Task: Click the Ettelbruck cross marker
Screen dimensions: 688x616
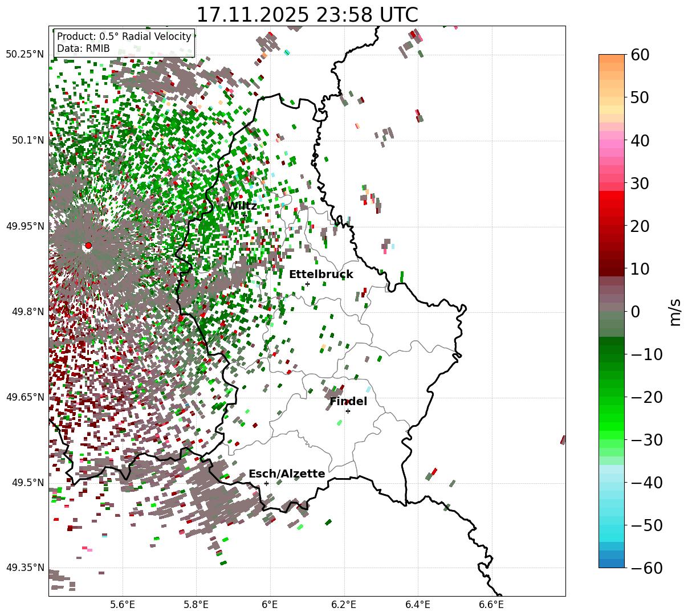Action: click(x=307, y=284)
